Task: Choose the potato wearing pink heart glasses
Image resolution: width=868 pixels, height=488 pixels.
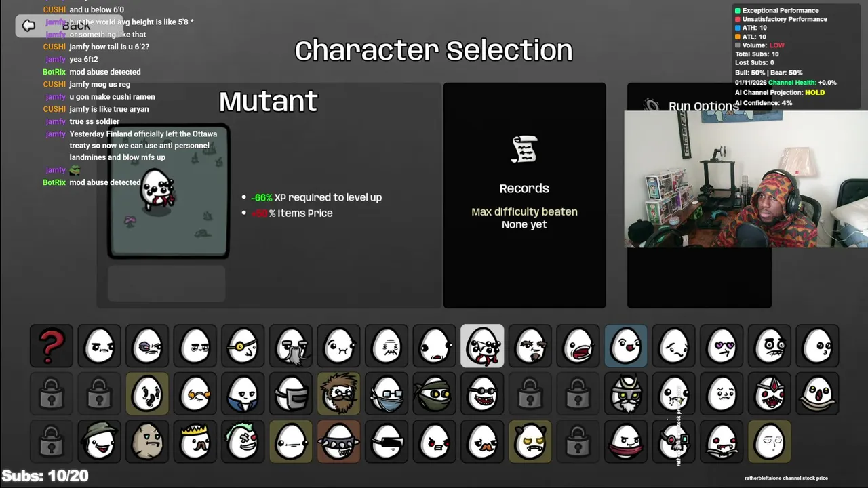Action: point(722,346)
